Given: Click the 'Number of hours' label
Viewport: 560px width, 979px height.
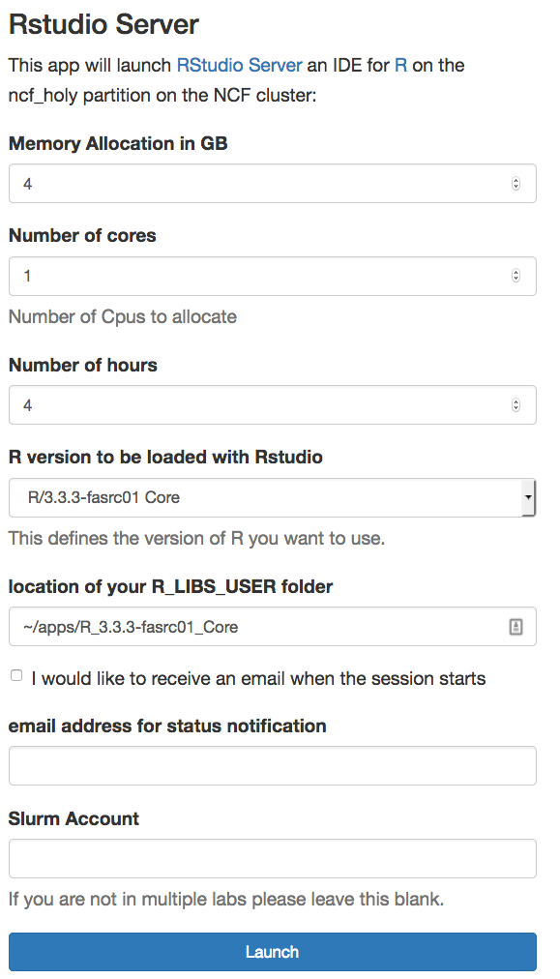Looking at the screenshot, I should [83, 365].
